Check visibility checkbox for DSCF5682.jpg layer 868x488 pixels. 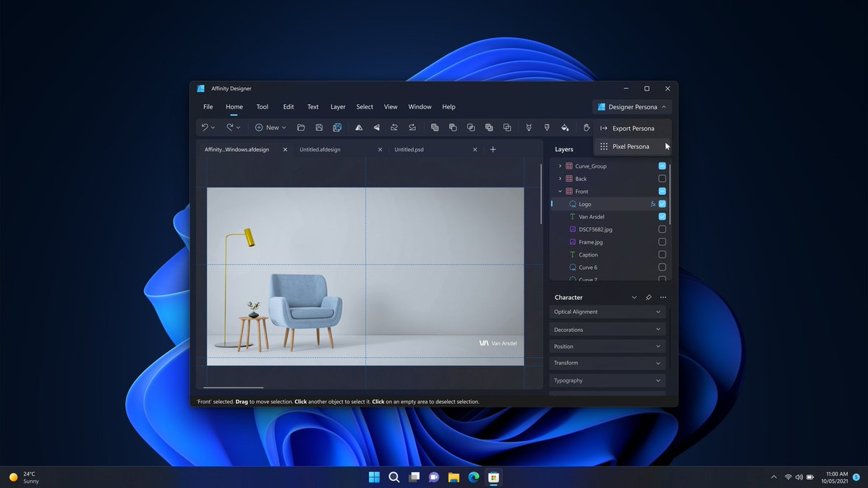coord(662,229)
